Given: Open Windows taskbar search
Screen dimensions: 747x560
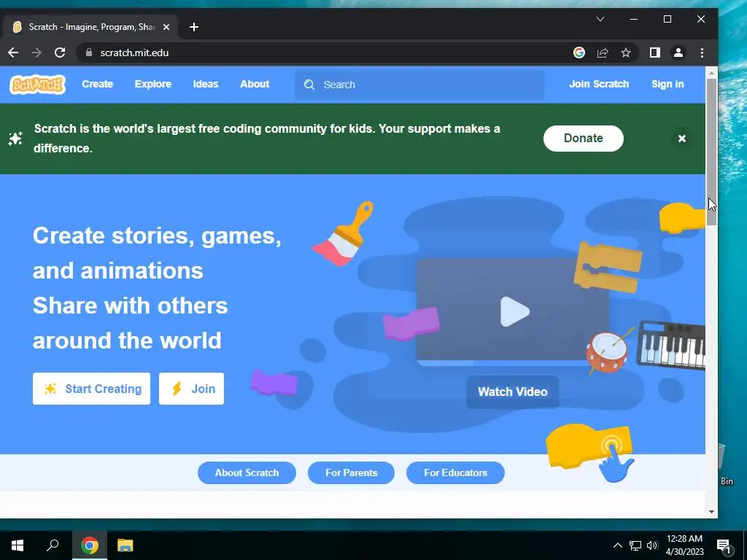Looking at the screenshot, I should tap(53, 545).
